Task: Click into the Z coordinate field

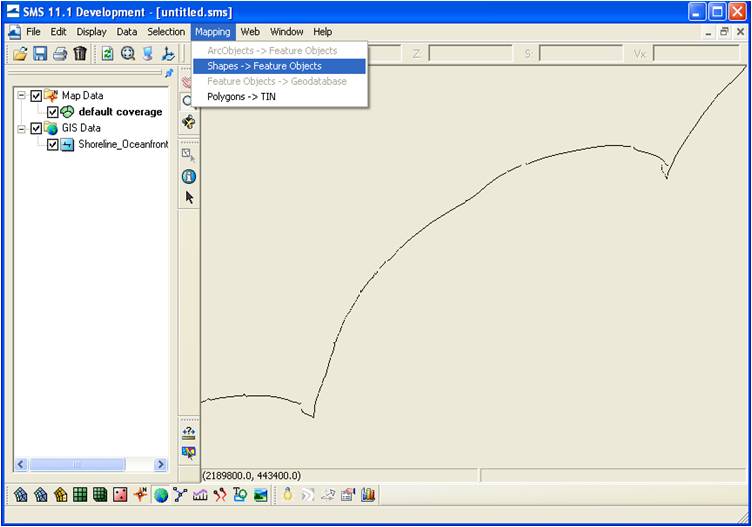Action: (x=470, y=54)
